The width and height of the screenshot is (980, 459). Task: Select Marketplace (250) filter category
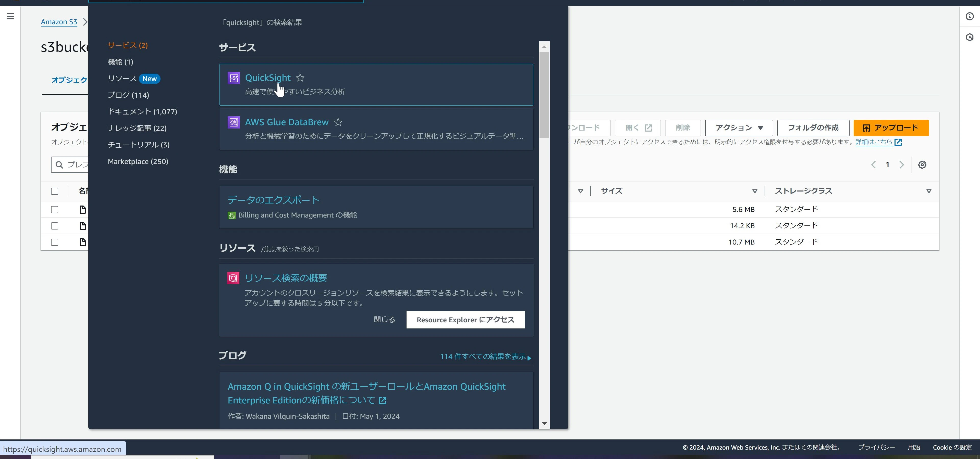(x=138, y=161)
